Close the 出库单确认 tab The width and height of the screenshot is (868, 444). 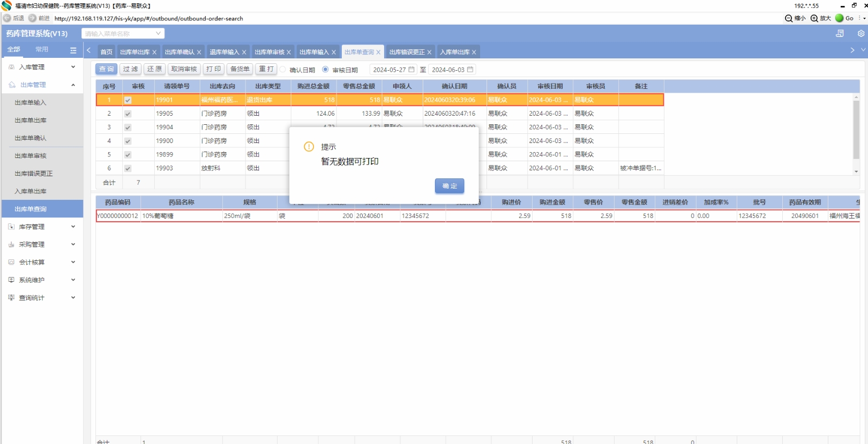(199, 52)
